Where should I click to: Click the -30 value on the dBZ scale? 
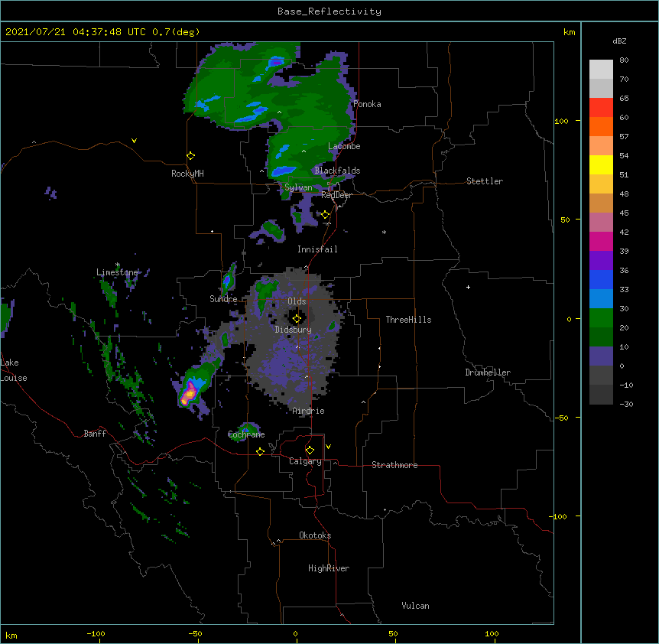point(626,404)
